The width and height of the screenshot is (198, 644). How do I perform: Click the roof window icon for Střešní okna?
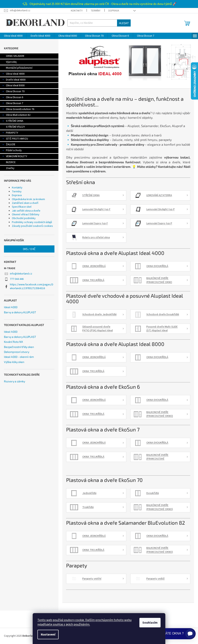click(74, 195)
